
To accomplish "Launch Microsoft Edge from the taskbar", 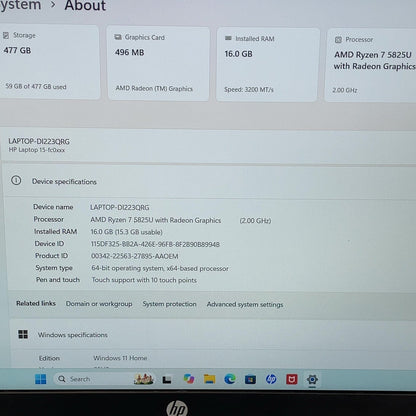I will point(230,379).
